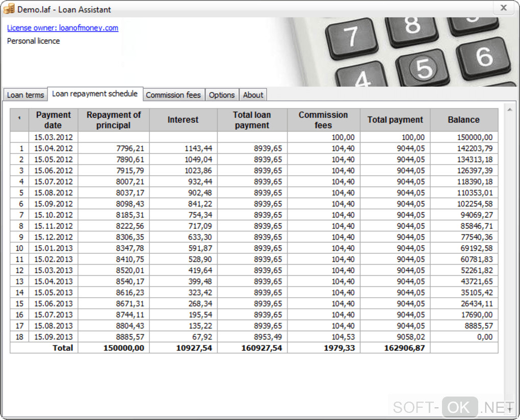This screenshot has width=520, height=420.
Task: Select principal cell 8520,01
Action: point(113,271)
